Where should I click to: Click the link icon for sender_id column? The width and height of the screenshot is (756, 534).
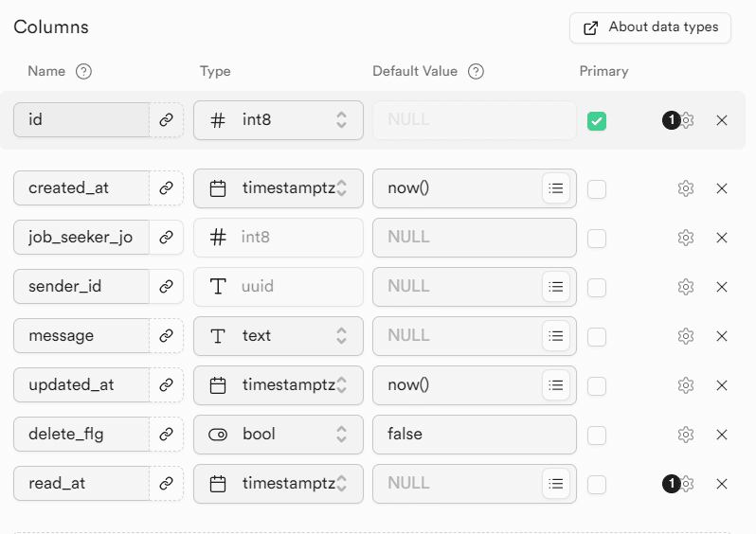pos(166,287)
